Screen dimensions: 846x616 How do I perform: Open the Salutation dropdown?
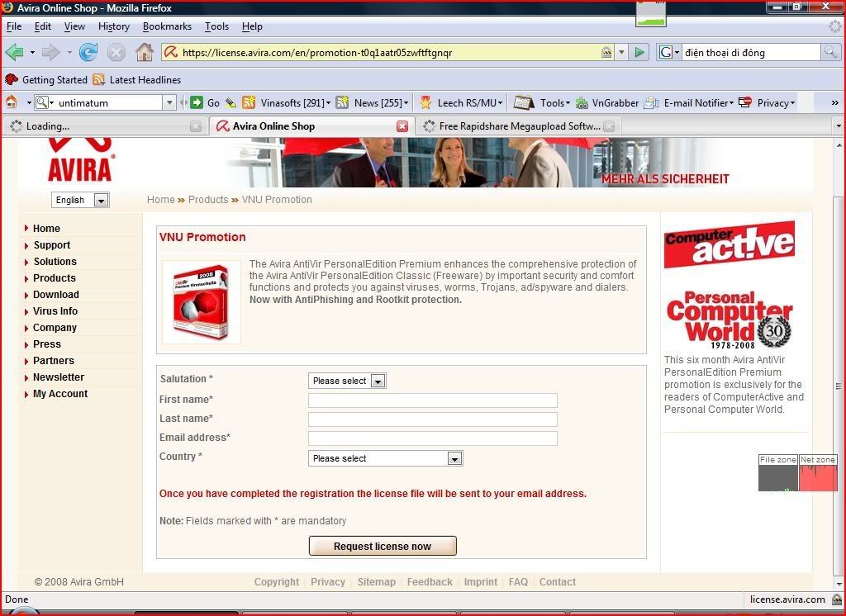click(347, 381)
